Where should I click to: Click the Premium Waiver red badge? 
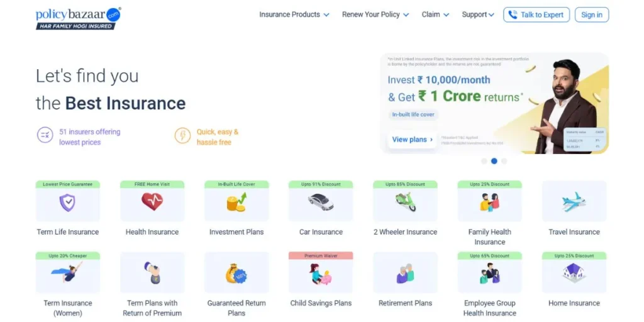click(x=321, y=255)
